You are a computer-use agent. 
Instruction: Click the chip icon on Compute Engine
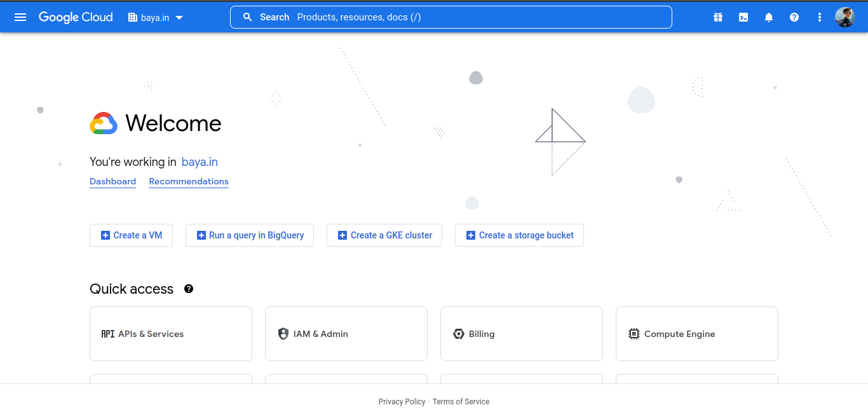[634, 334]
